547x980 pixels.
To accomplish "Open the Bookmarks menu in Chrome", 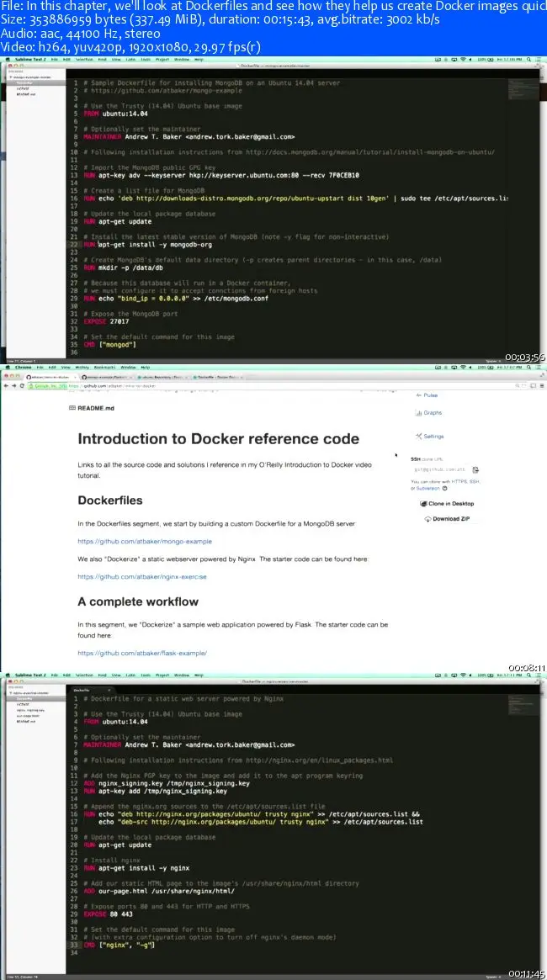I will click(x=106, y=368).
